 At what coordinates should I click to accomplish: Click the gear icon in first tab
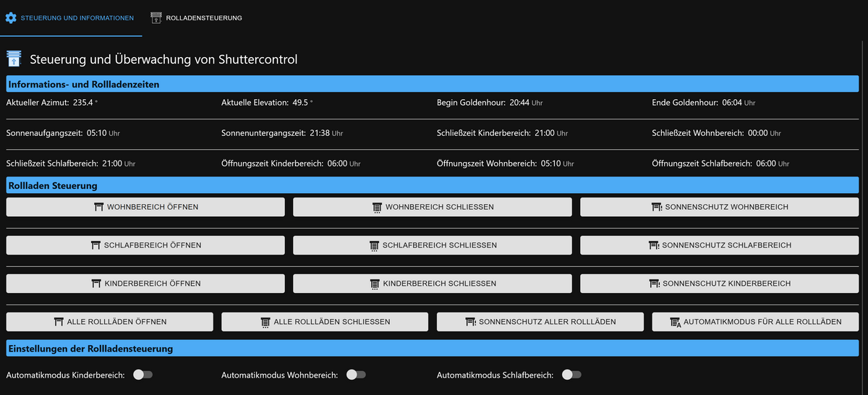[x=11, y=17]
